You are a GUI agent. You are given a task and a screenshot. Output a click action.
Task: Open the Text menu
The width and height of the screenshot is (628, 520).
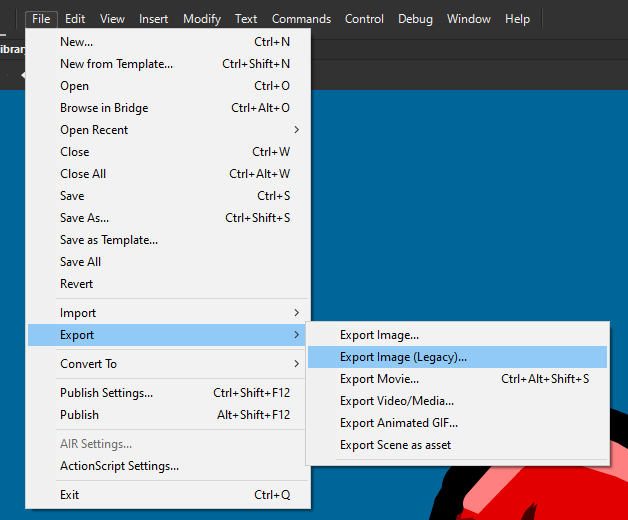click(x=246, y=19)
